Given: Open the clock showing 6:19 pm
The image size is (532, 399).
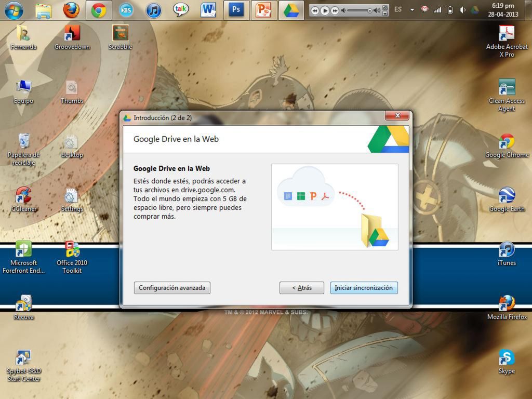Looking at the screenshot, I should pos(503,10).
